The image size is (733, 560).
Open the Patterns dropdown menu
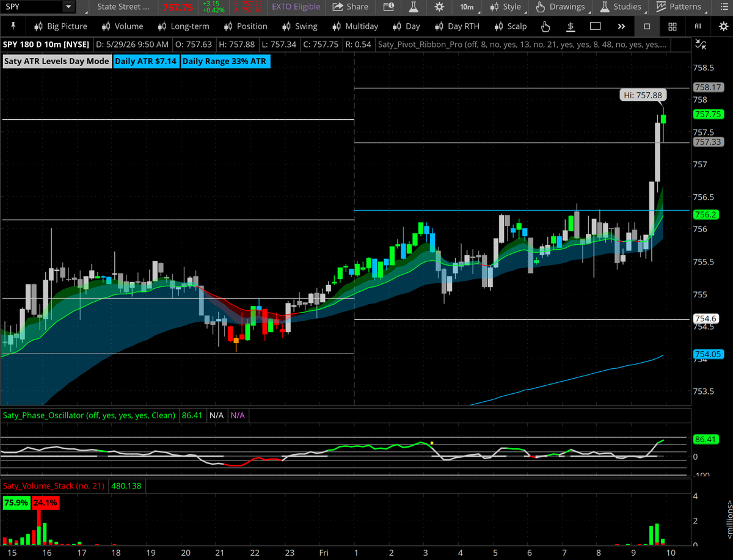click(x=680, y=7)
